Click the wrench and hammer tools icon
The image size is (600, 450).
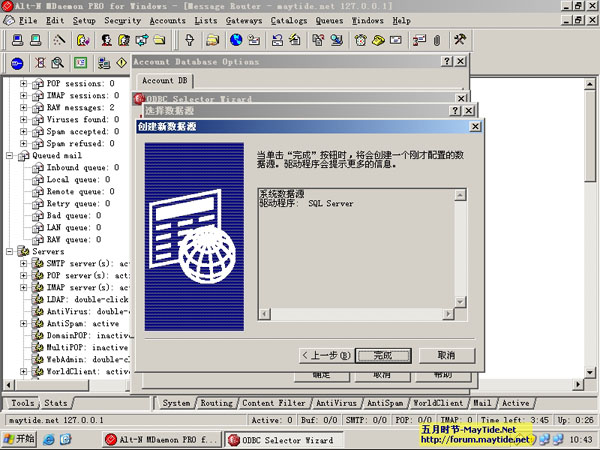tap(460, 41)
